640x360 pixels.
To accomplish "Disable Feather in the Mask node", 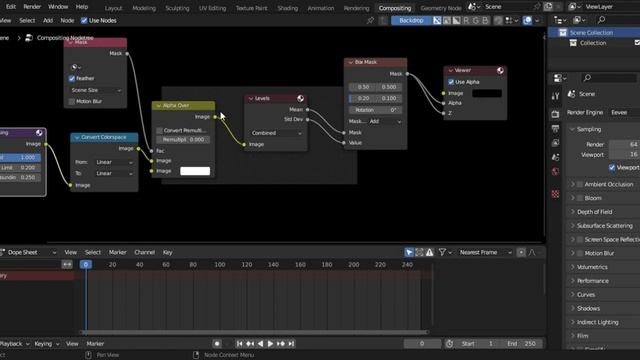I will [x=72, y=78].
